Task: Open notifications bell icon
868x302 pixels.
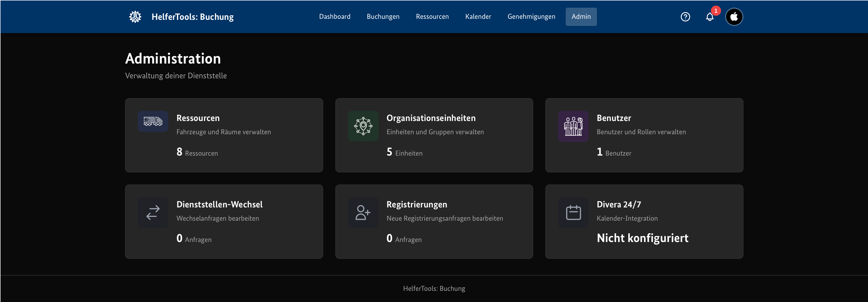Action: [x=710, y=17]
